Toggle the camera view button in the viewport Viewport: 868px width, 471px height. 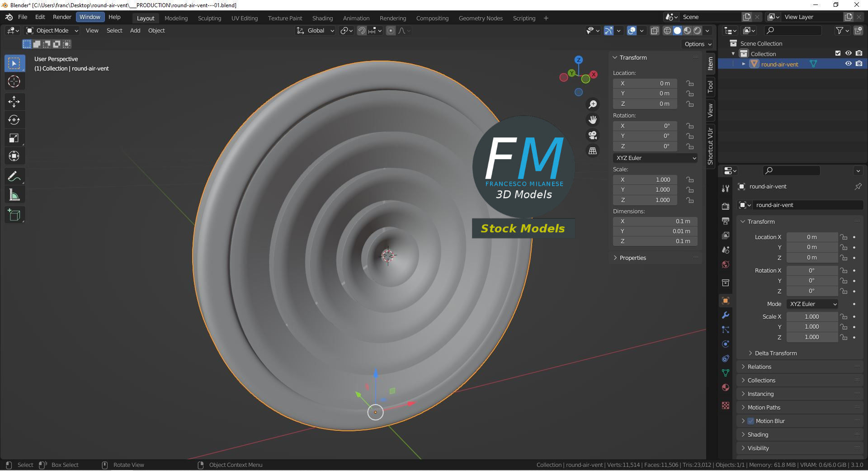[592, 135]
